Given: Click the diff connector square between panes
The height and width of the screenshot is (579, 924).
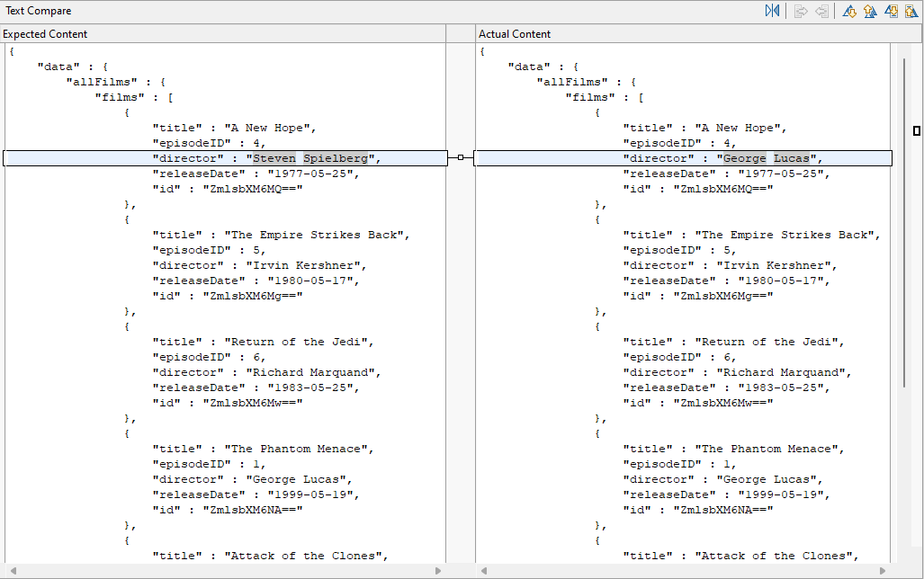Looking at the screenshot, I should coord(461,157).
